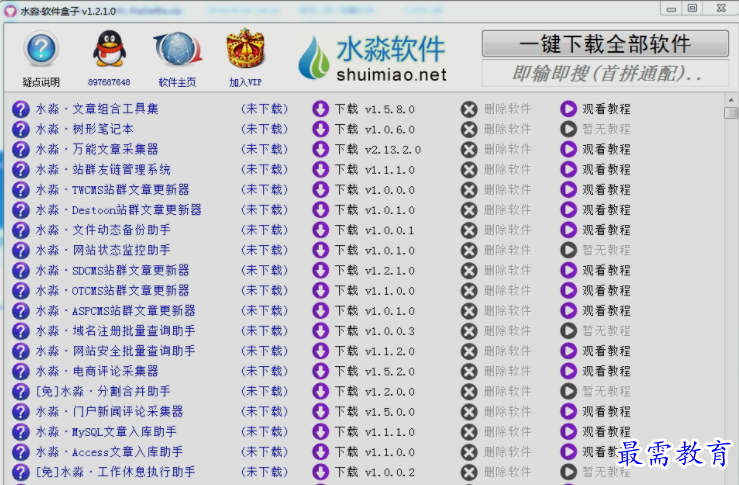Click help icon for 网站状态监控助手
739x485 pixels.
click(x=21, y=250)
